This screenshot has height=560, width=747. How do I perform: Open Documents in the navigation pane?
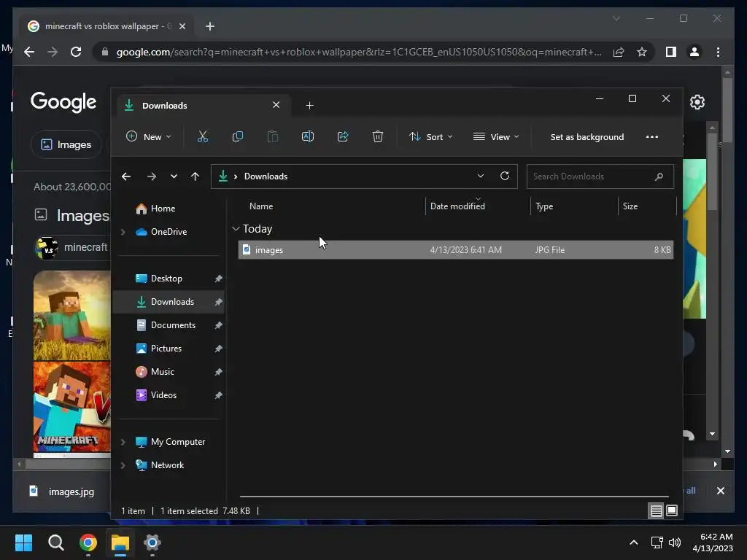click(173, 325)
